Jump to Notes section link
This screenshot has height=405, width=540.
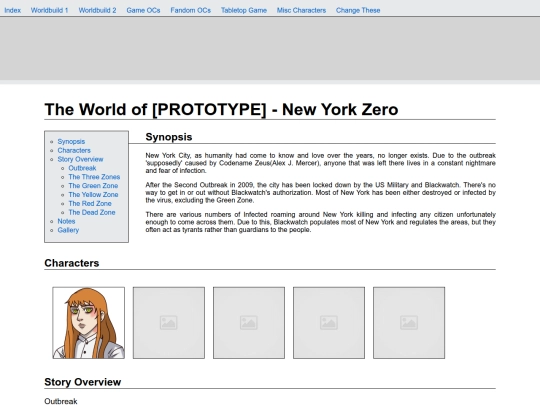[66, 221]
